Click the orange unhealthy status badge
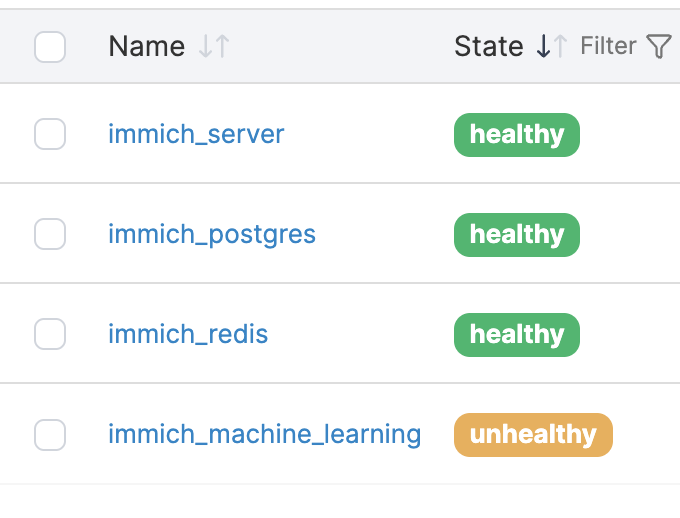The height and width of the screenshot is (518, 680). [x=533, y=434]
